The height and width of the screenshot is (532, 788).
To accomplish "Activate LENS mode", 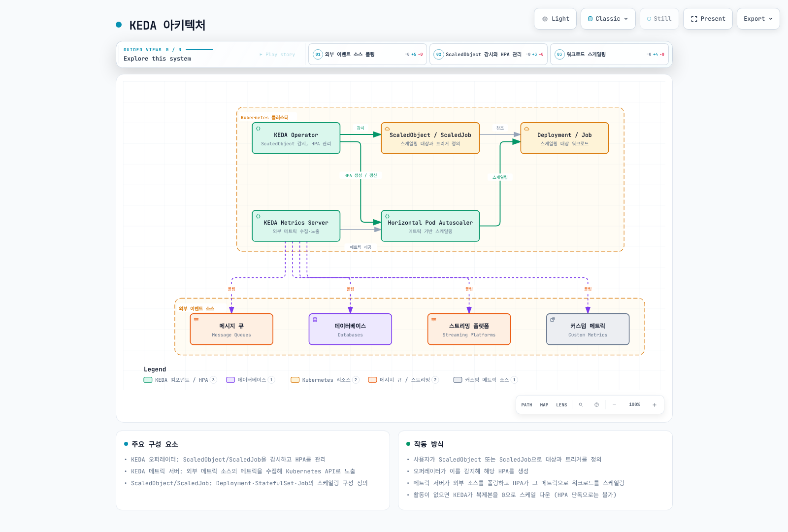I will pos(561,405).
